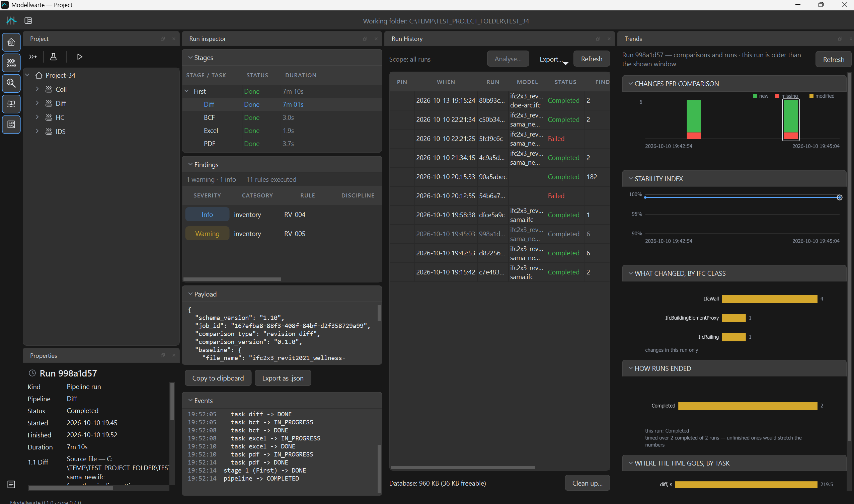
Task: Collapse the Payload section
Action: click(190, 294)
